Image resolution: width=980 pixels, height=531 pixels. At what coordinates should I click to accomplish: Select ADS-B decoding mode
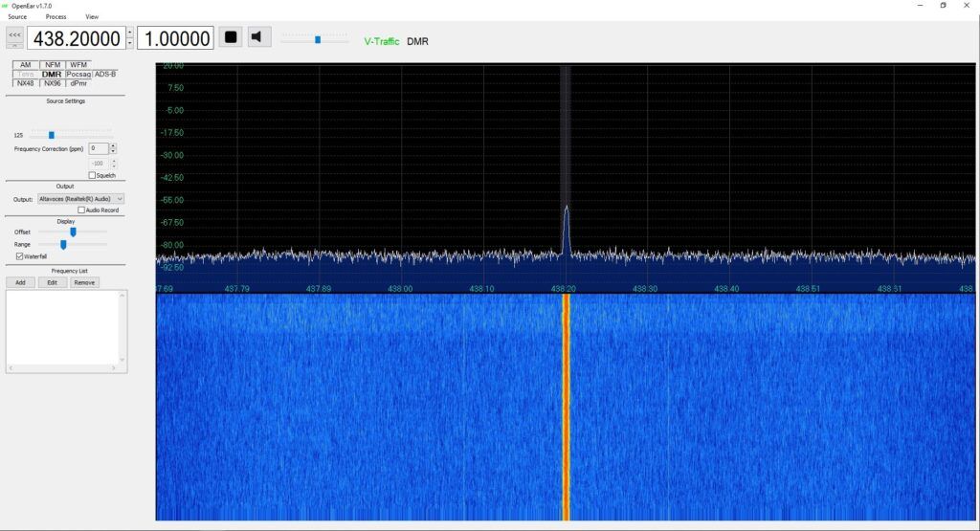click(x=105, y=74)
